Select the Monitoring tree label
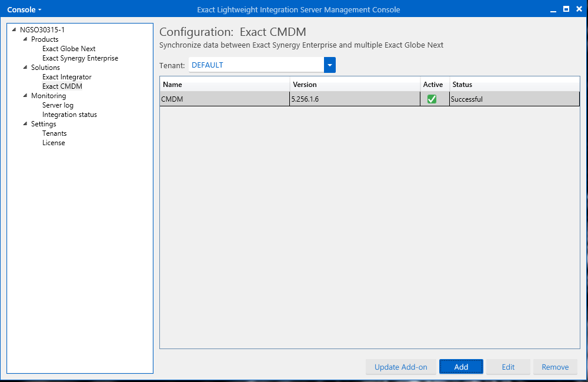The image size is (588, 382). pos(48,95)
